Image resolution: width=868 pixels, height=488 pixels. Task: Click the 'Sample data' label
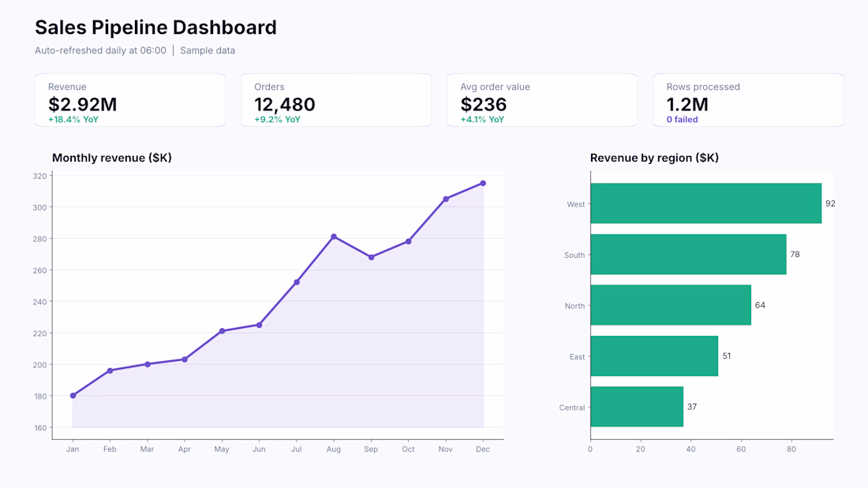click(208, 50)
